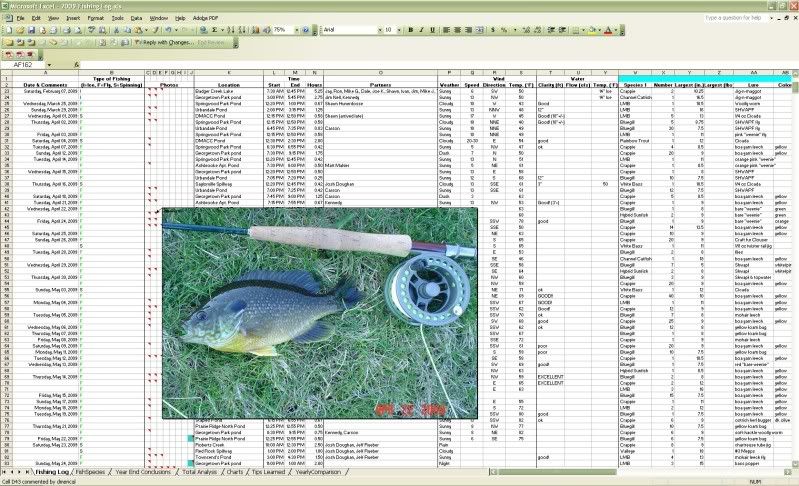799x486 pixels.
Task: Toggle Align Left for the cell
Action: click(x=446, y=30)
